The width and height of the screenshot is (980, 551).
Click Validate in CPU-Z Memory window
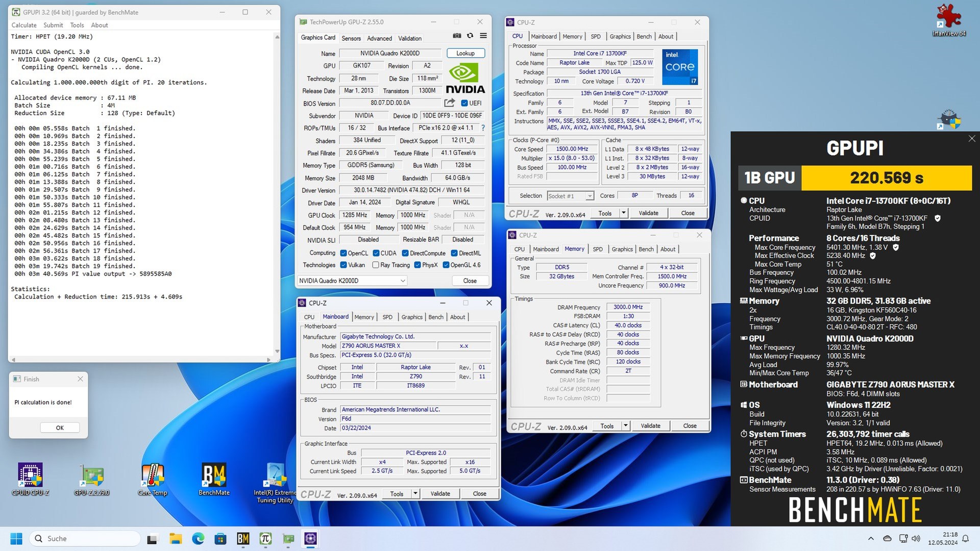pyautogui.click(x=650, y=426)
